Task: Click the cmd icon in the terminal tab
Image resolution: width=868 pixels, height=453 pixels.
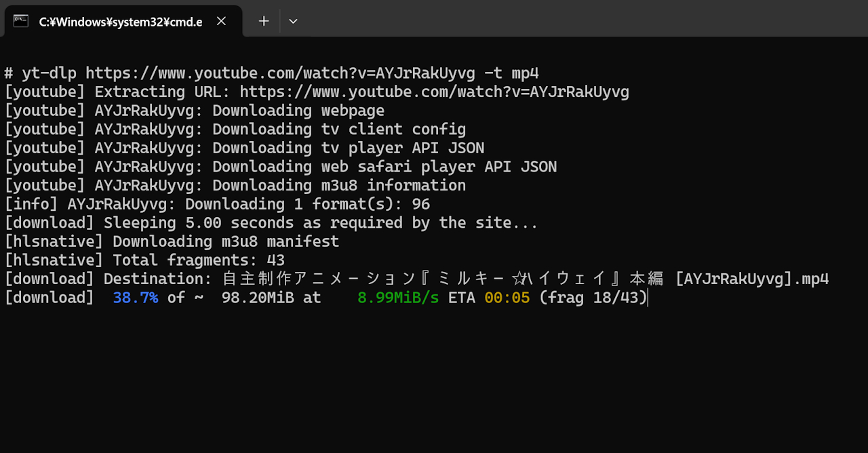Action: click(x=21, y=21)
